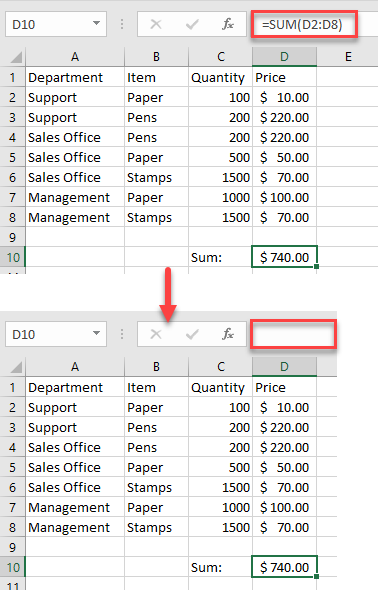Click Sum: label cell in bottom sheet
This screenshot has height=590, width=378.
(220, 567)
